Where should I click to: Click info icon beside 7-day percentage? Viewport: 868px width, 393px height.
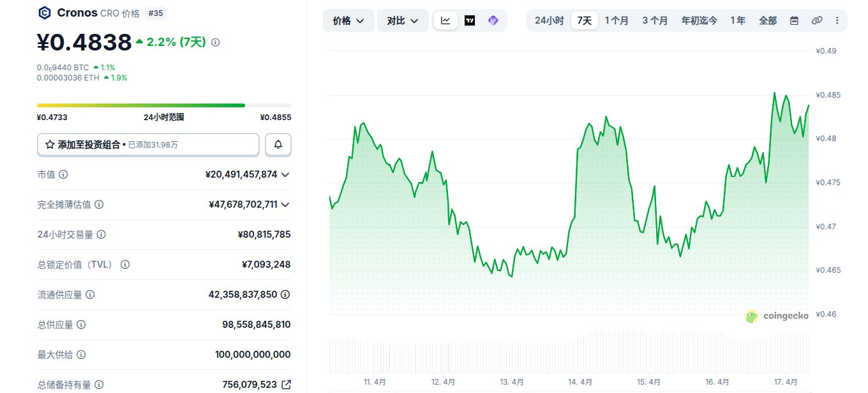pos(215,42)
